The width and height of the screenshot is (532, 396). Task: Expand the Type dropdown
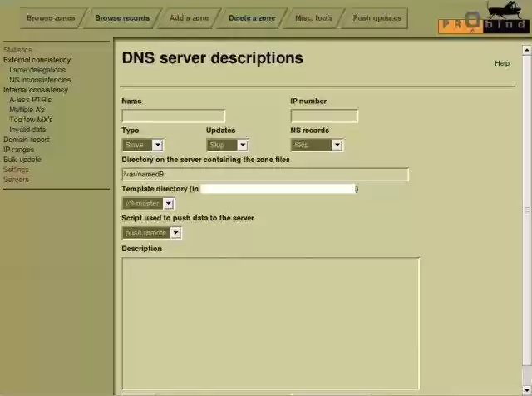142,145
